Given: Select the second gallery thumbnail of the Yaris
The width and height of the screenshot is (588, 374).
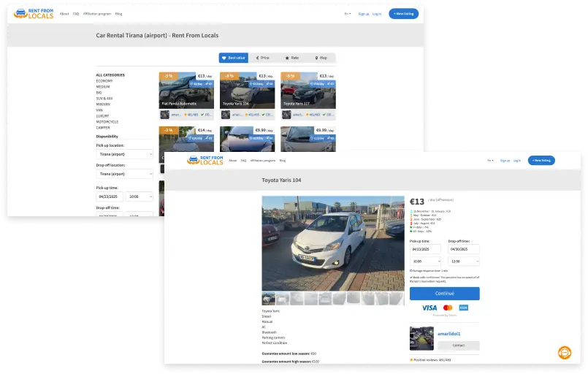Looking at the screenshot, I should click(x=283, y=299).
